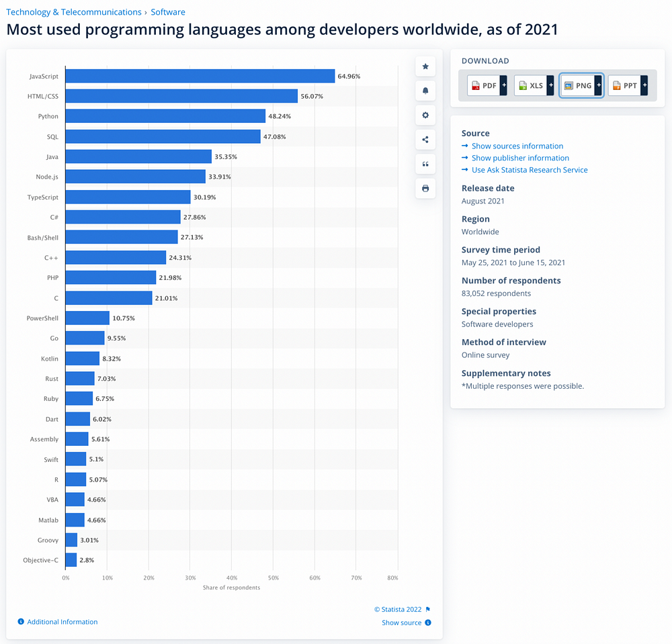Click the bell notification icon
Image resolution: width=672 pixels, height=644 pixels.
[425, 91]
